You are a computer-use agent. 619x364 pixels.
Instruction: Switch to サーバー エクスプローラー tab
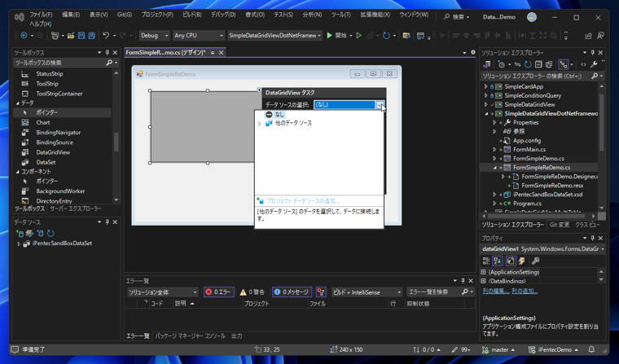tap(76, 208)
